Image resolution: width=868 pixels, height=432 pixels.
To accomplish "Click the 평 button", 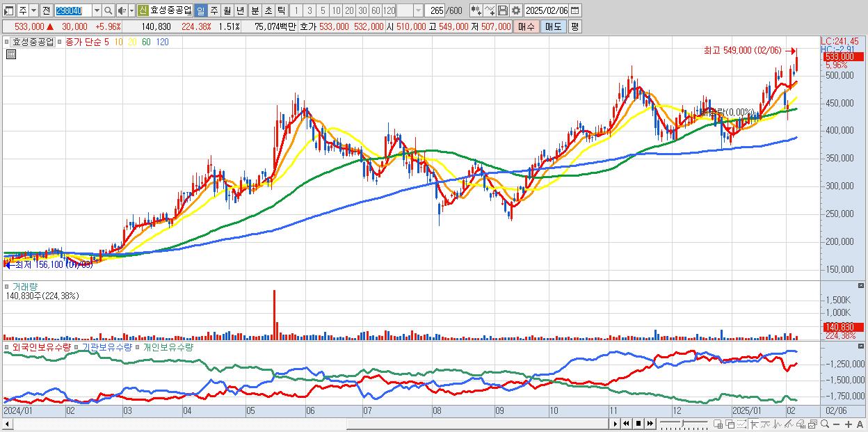I will point(574,26).
